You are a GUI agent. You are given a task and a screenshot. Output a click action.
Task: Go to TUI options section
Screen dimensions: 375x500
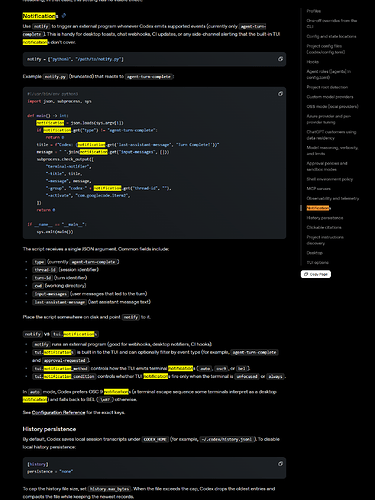[x=318, y=262]
